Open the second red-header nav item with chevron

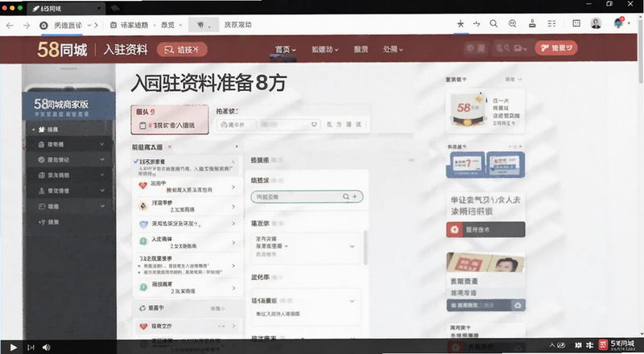click(x=325, y=49)
